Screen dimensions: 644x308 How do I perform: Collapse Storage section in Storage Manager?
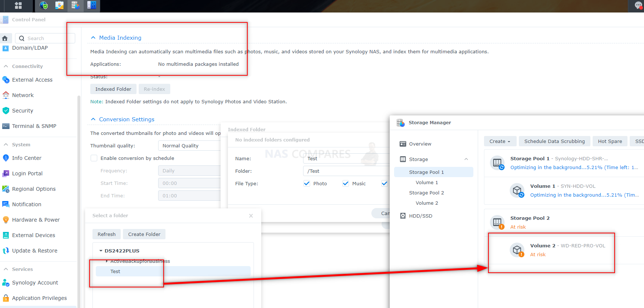click(466, 159)
